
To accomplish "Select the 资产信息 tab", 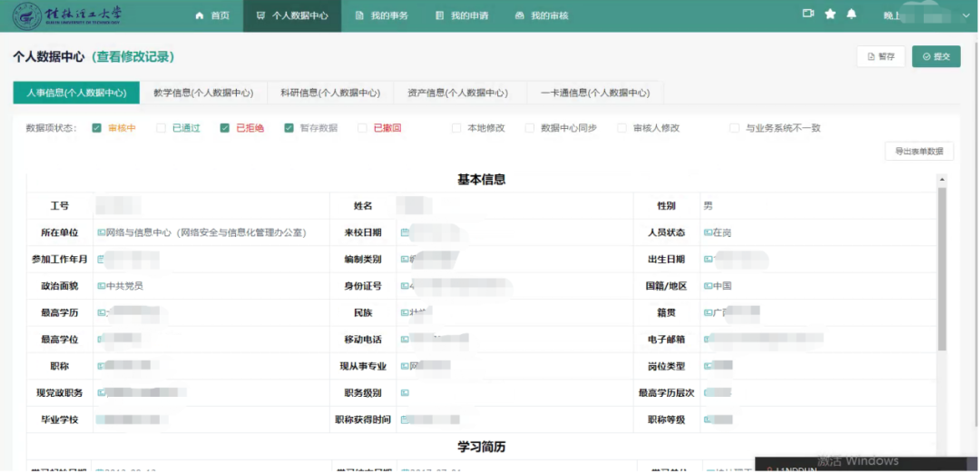I will tap(457, 93).
